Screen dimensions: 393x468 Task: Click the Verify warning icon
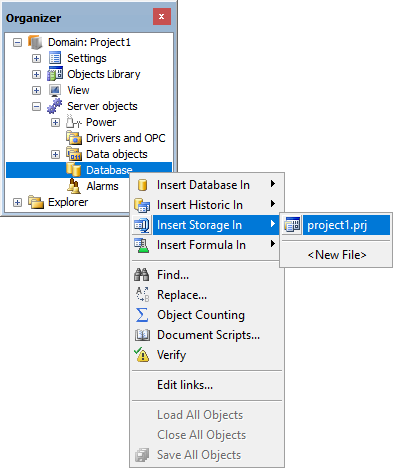(x=142, y=355)
